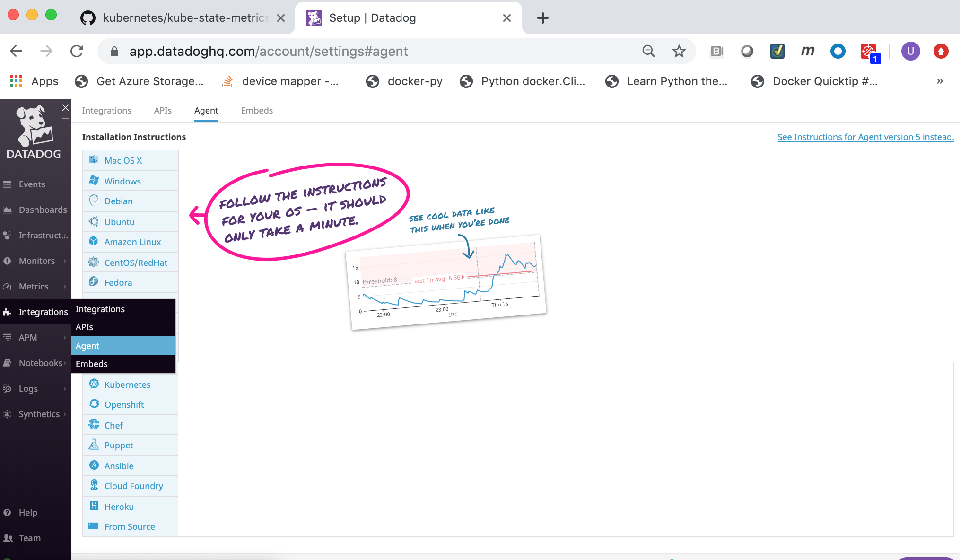Choose Debian installation instructions

[x=131, y=201]
